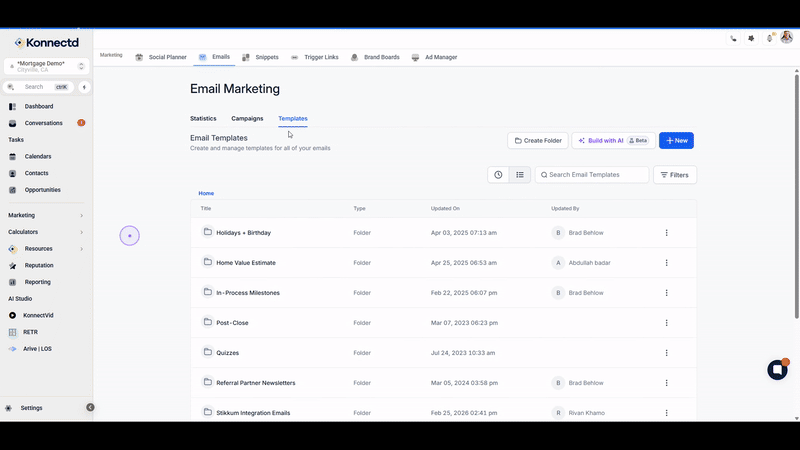Go to Dashboard in sidebar
The width and height of the screenshot is (800, 450).
click(x=39, y=107)
